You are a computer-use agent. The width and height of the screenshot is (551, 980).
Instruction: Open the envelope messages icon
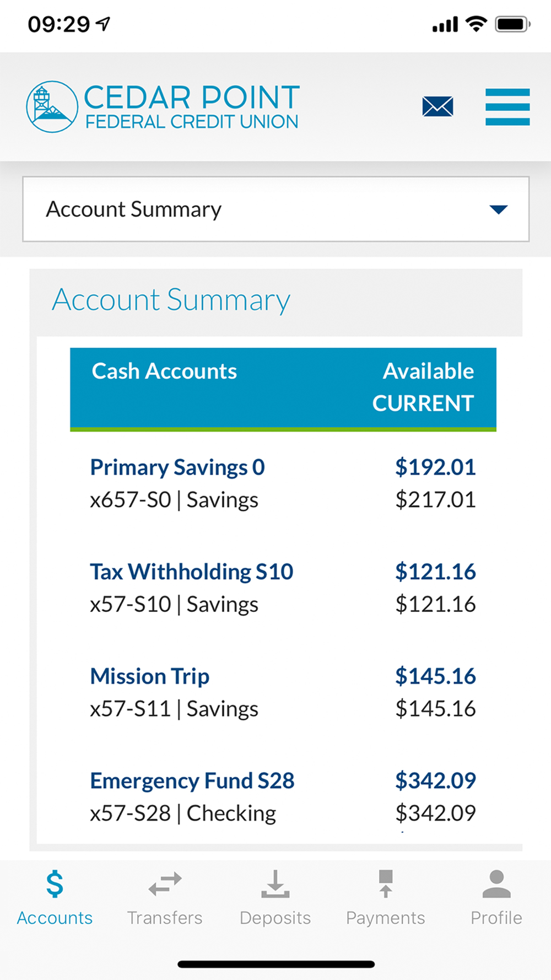tap(437, 106)
